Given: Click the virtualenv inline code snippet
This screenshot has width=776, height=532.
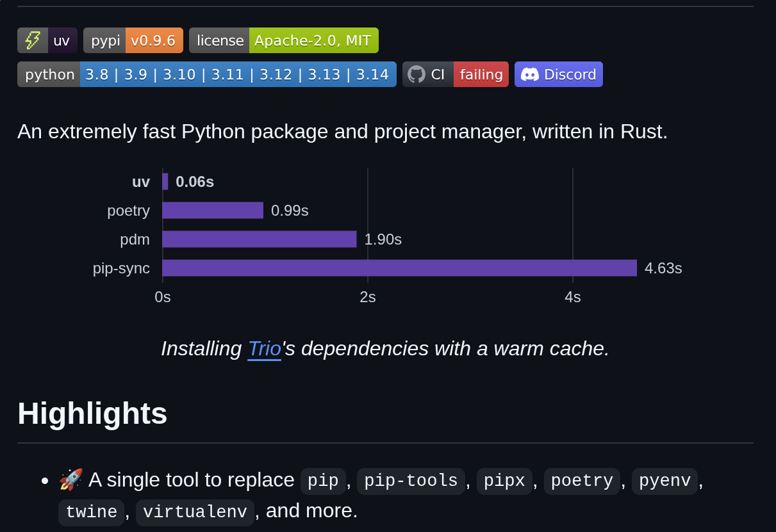Looking at the screenshot, I should pyautogui.click(x=195, y=512).
